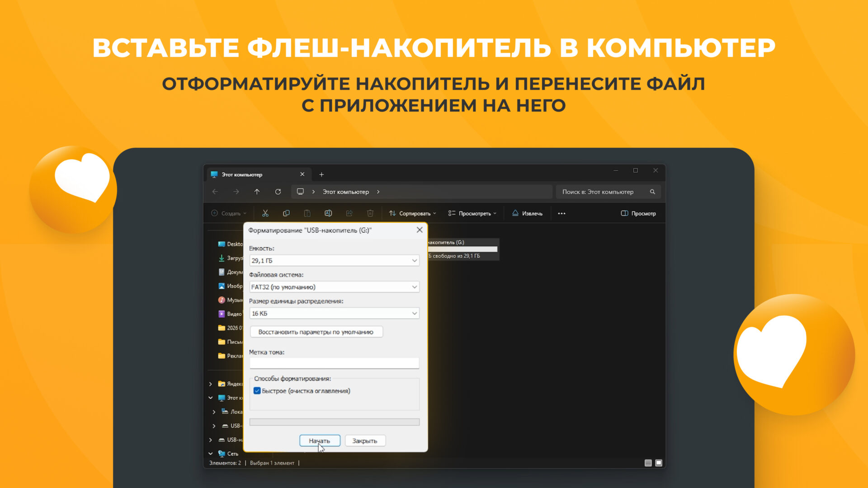The width and height of the screenshot is (868, 488).
Task: Click the Cut scissors icon in toolbar
Action: (265, 213)
